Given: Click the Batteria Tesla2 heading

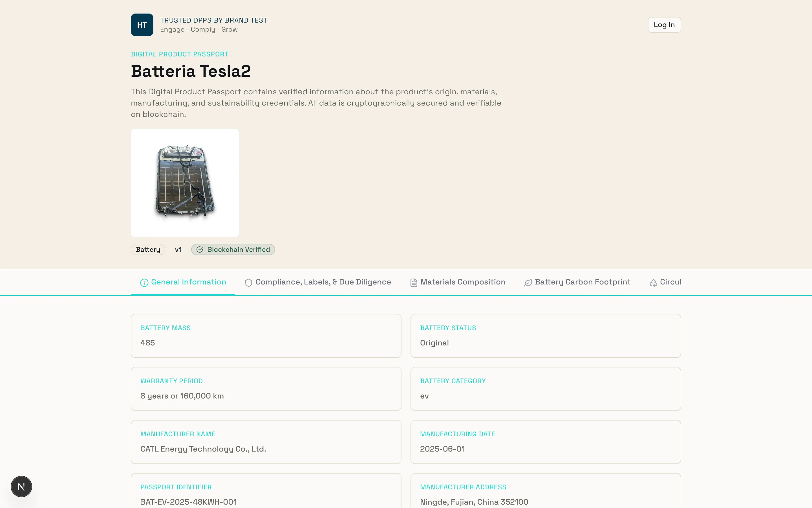Looking at the screenshot, I should pos(191,71).
